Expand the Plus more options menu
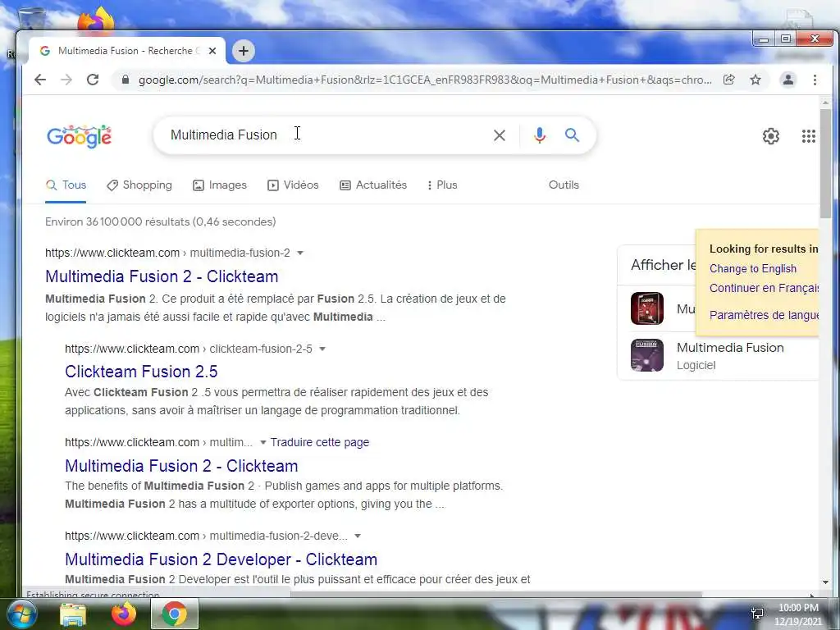The image size is (840, 630). [442, 185]
